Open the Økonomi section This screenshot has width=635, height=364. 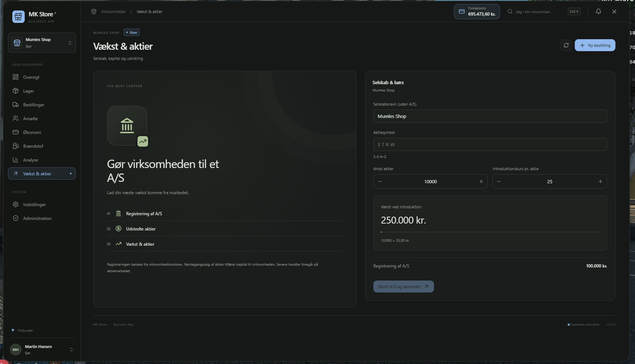(42, 132)
